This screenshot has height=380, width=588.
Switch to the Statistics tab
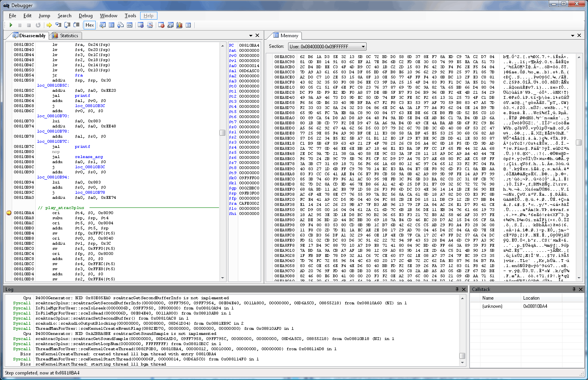(66, 36)
